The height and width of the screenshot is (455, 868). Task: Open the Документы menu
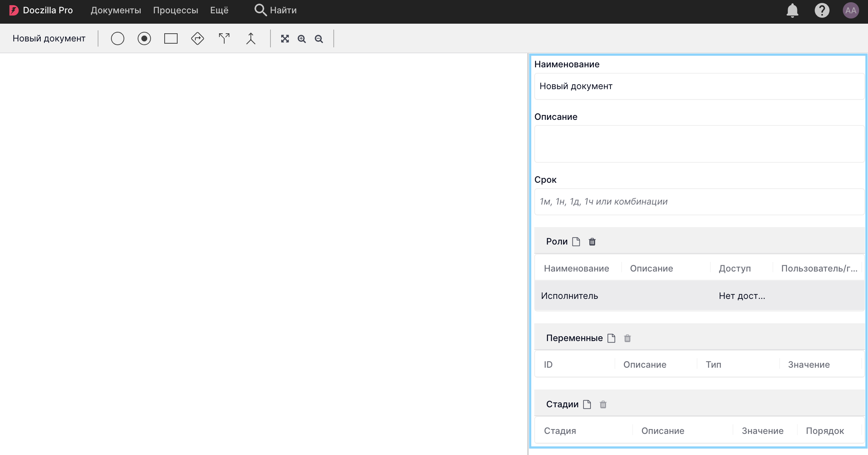click(x=116, y=10)
